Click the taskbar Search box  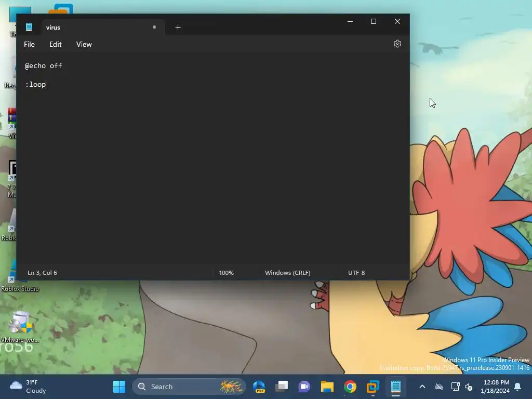pyautogui.click(x=189, y=387)
